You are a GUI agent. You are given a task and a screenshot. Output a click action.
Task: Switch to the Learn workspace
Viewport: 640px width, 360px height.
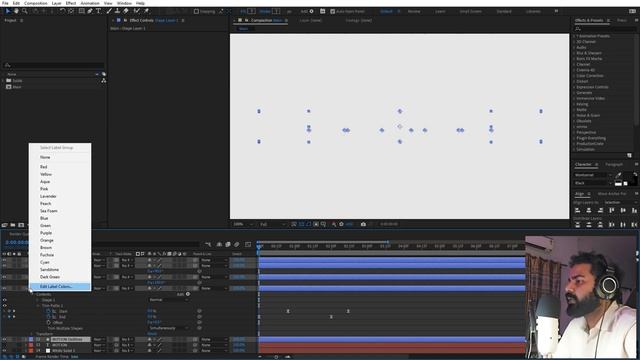440,11
